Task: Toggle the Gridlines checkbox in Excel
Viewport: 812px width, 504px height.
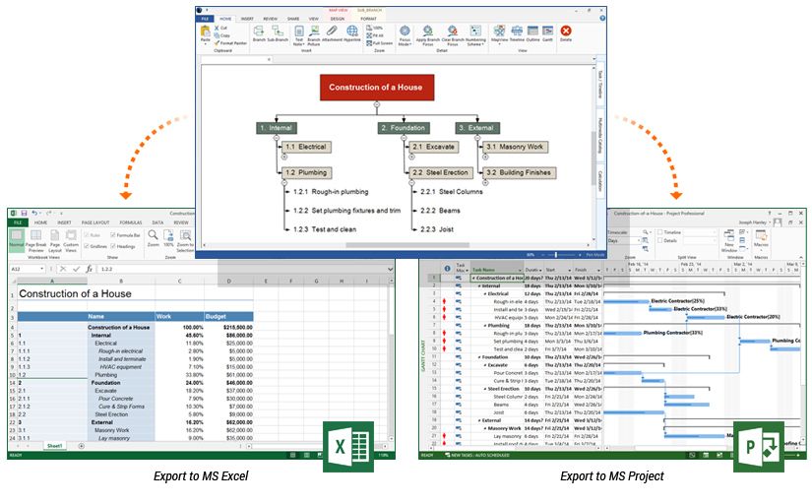Action: point(87,246)
